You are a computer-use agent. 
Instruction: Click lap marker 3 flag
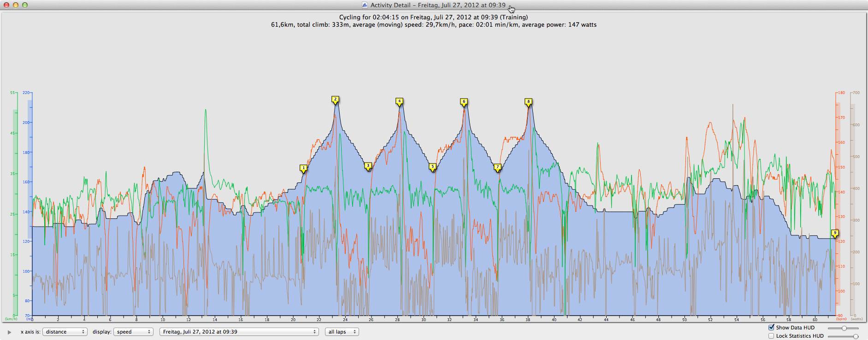(x=368, y=166)
